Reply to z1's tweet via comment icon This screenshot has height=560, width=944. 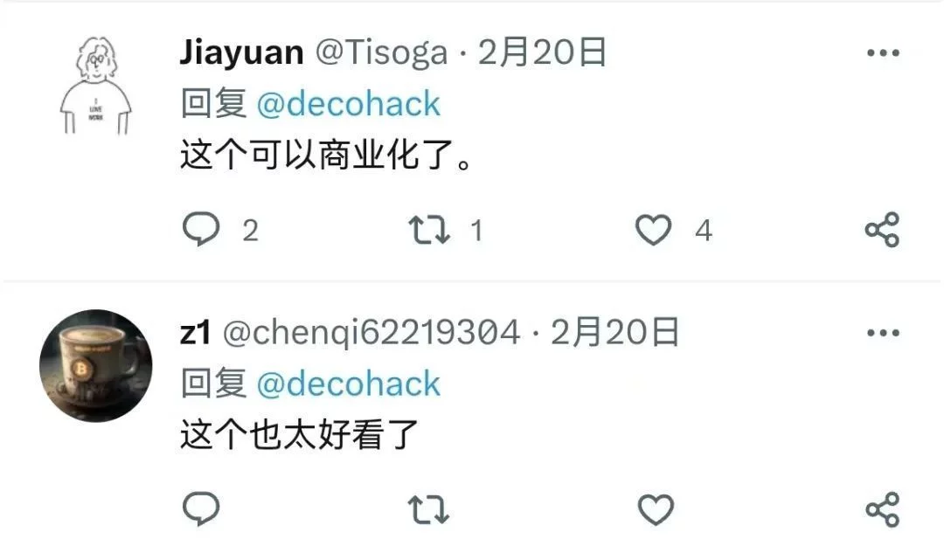point(201,508)
